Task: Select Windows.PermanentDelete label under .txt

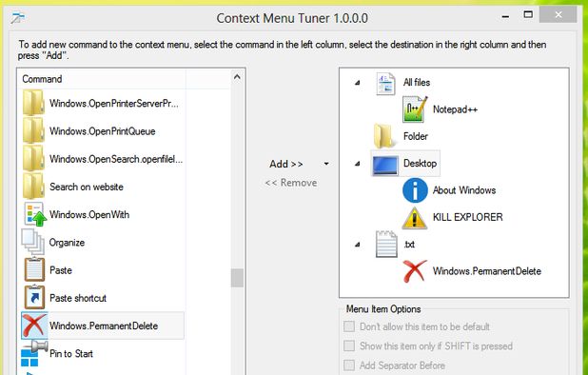Action: tap(487, 271)
